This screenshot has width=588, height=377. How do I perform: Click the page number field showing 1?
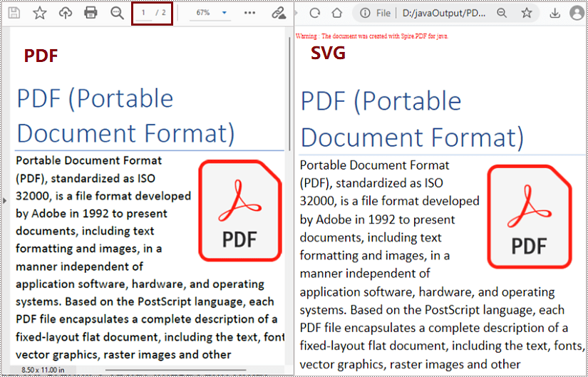[144, 13]
